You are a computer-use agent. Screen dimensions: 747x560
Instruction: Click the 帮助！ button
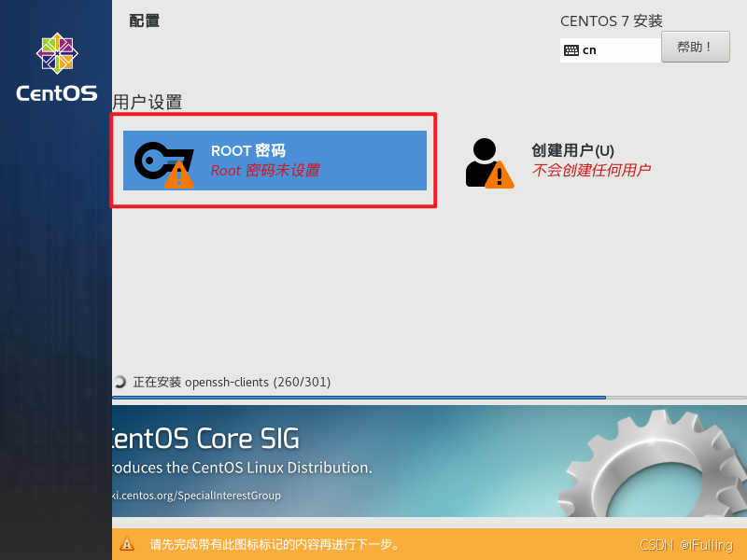[695, 47]
